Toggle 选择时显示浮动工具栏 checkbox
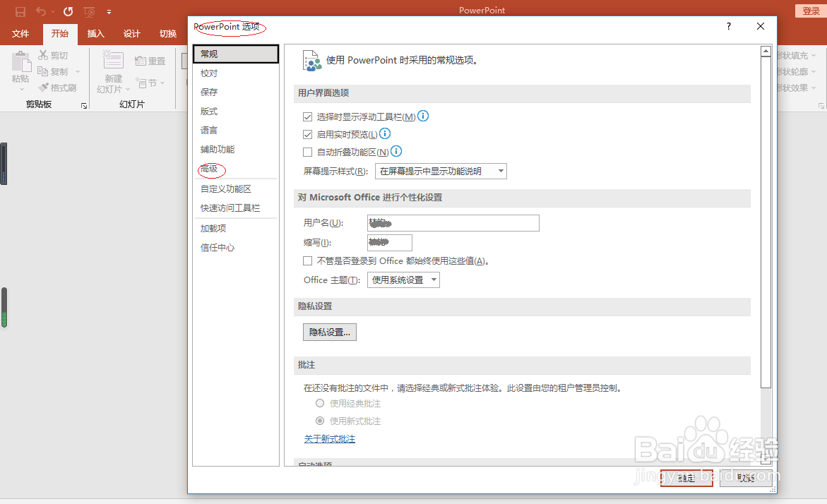This screenshot has width=827, height=504. (307, 116)
